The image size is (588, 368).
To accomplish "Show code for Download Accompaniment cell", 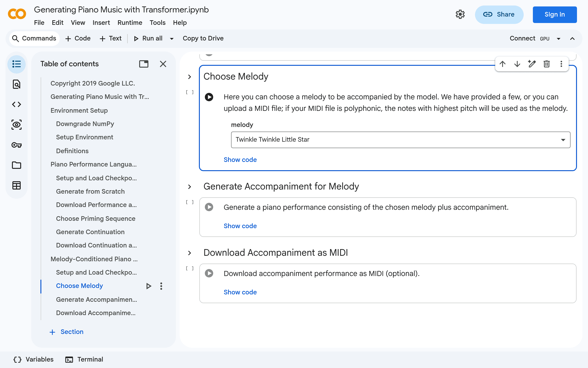I will point(240,292).
